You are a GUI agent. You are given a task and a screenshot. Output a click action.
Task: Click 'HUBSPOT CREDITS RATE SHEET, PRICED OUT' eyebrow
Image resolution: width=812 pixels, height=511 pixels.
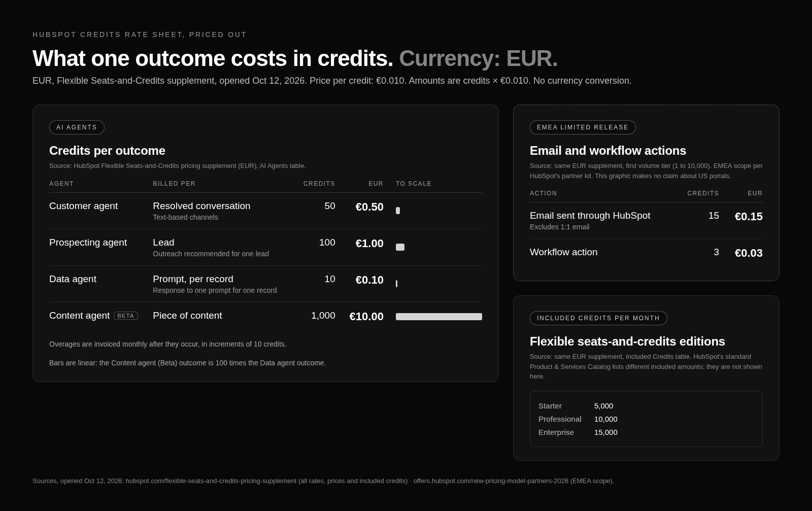click(x=140, y=35)
